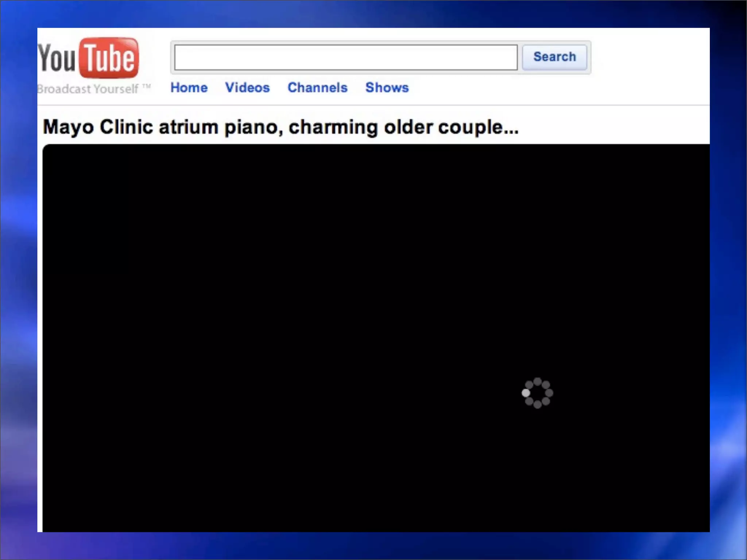The image size is (747, 560).
Task: Go to the Home page link
Action: pyautogui.click(x=189, y=87)
